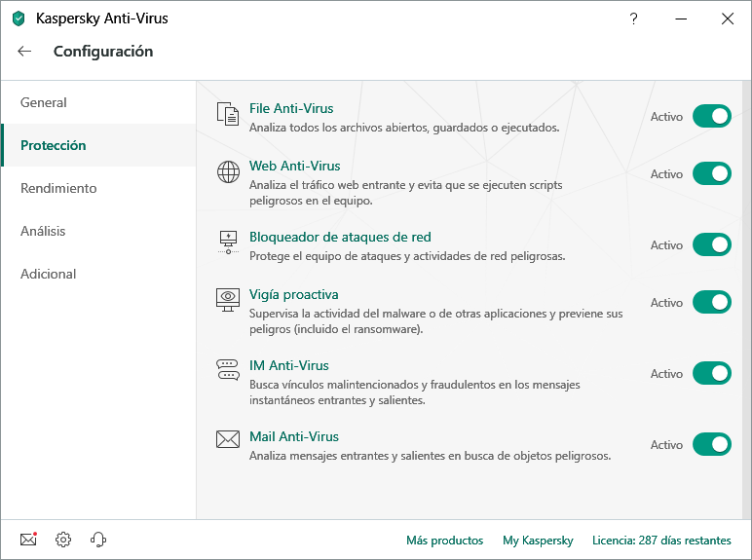The image size is (752, 560).
Task: Toggle Bloqueador de ataques de red off
Action: click(711, 245)
